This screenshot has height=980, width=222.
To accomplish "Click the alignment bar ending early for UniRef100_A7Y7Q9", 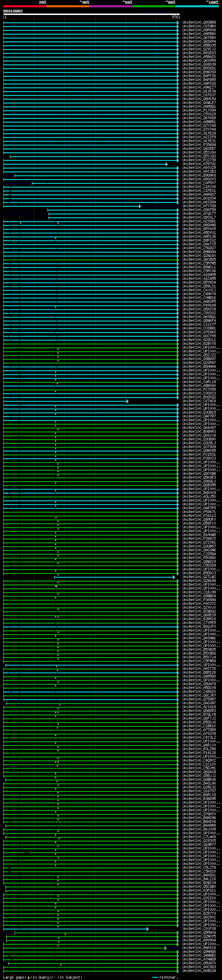I will pyautogui.click(x=72, y=206).
